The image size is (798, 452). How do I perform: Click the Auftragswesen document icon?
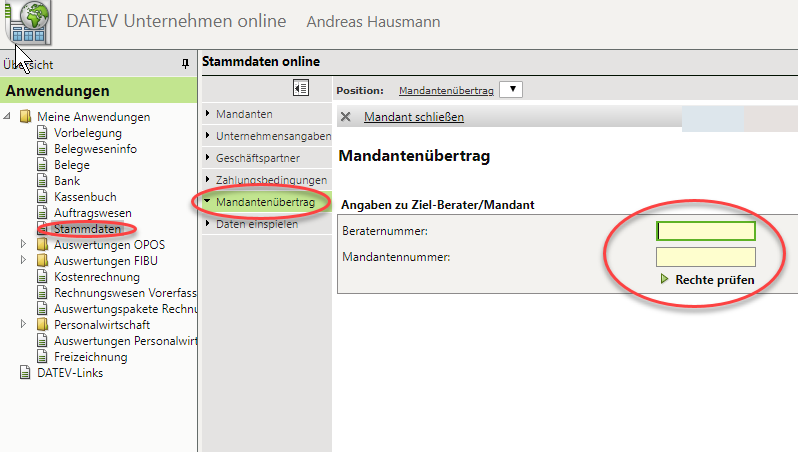42,213
